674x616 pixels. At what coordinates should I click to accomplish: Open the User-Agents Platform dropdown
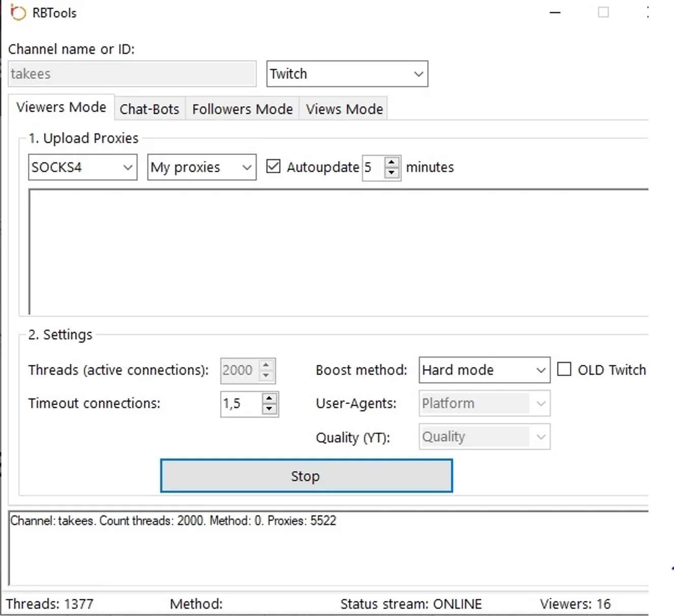coord(484,404)
